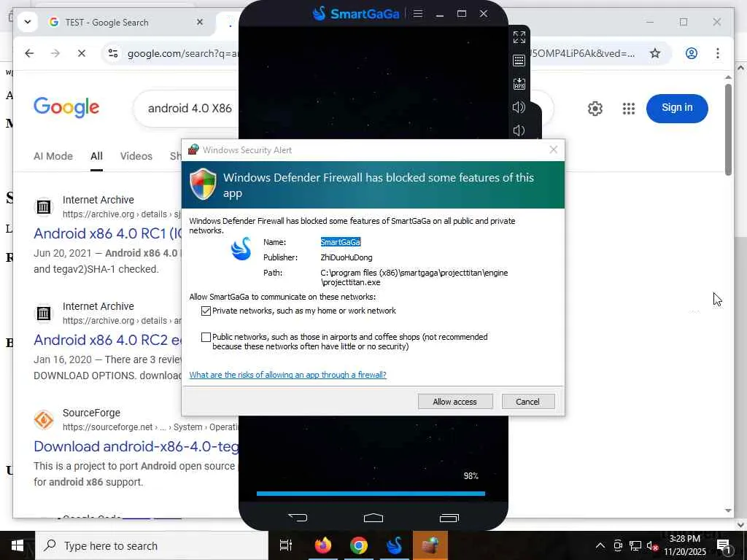The height and width of the screenshot is (560, 747).
Task: Click SmartGaGa volume down icon
Action: (519, 131)
